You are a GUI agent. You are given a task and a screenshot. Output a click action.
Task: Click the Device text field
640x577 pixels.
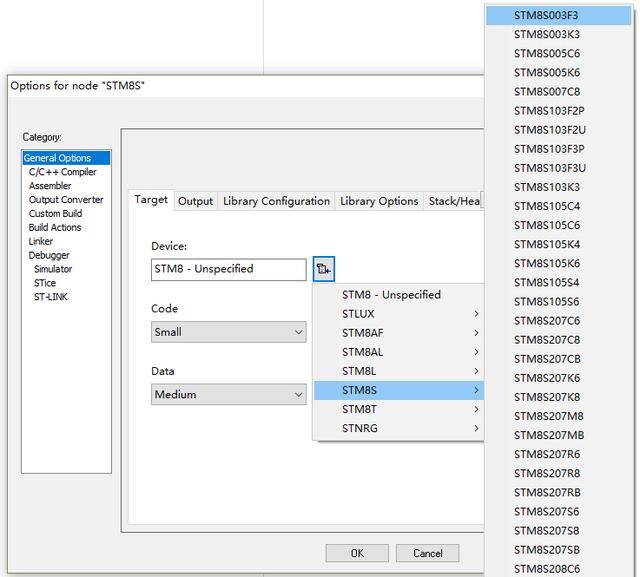point(229,269)
